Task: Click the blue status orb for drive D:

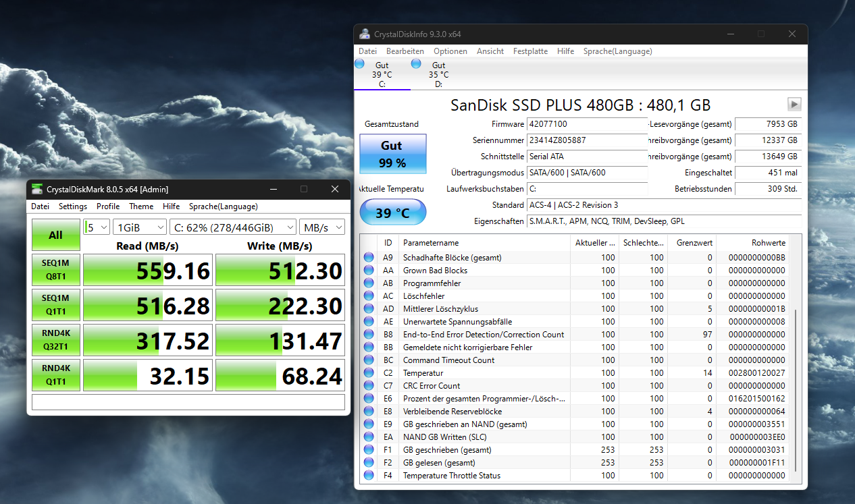Action: click(416, 63)
